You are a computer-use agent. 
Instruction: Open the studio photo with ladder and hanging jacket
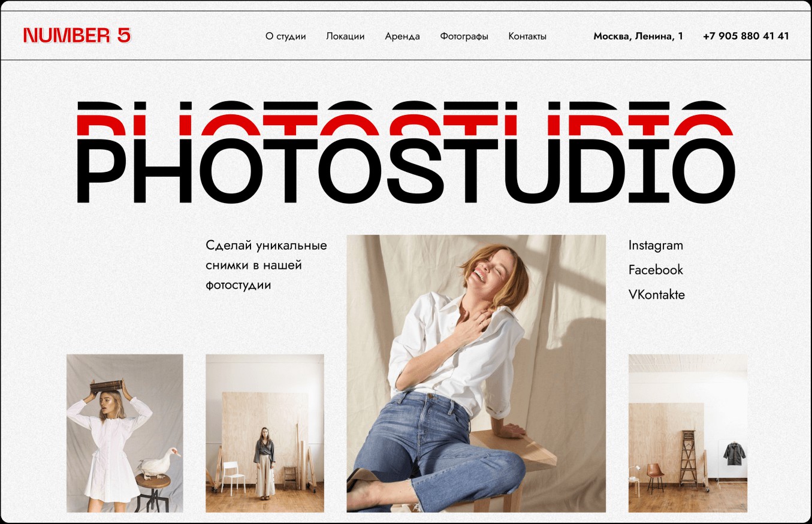688,434
